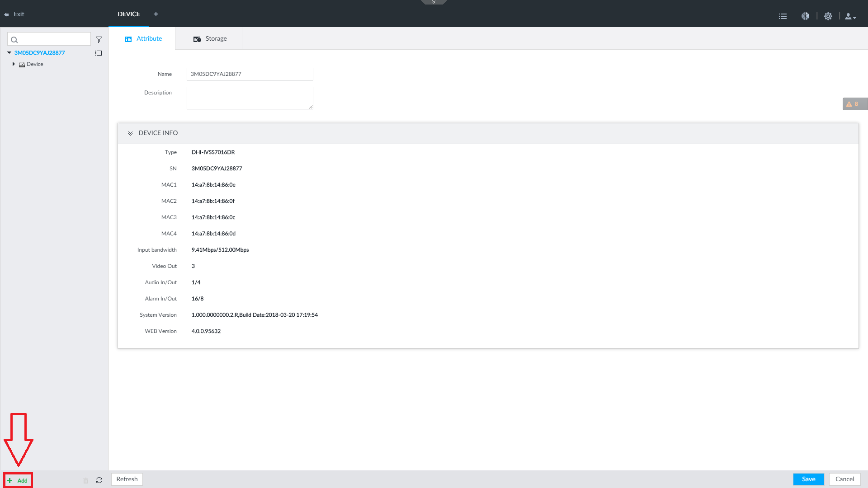Viewport: 868px width, 488px height.
Task: Click into the Description text area
Action: click(250, 98)
